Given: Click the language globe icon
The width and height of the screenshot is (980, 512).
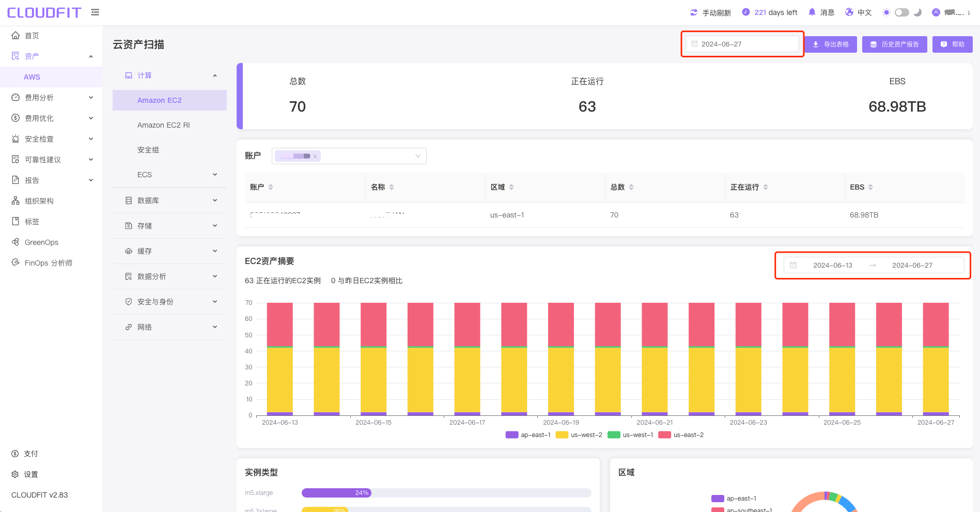Looking at the screenshot, I should (849, 12).
